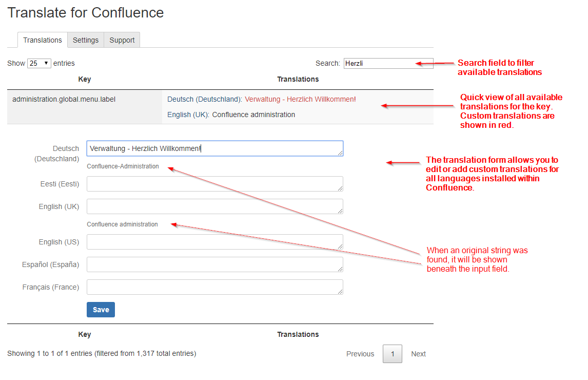Viewport: 588px width, 380px height.
Task: Click the red custom Deutsch translation text
Action: pos(300,99)
